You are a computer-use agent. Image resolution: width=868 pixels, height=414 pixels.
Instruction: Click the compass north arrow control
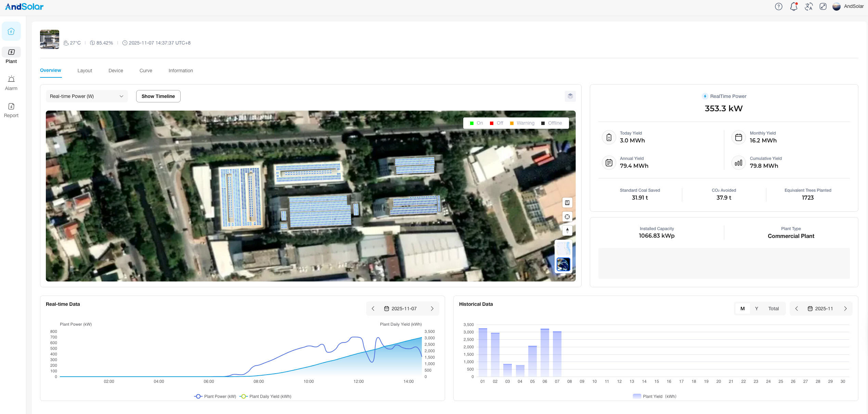(x=567, y=230)
